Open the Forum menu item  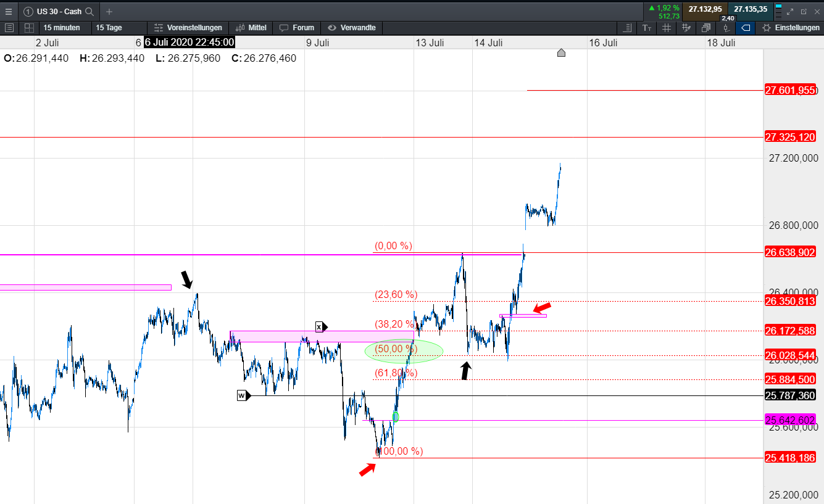pyautogui.click(x=297, y=28)
